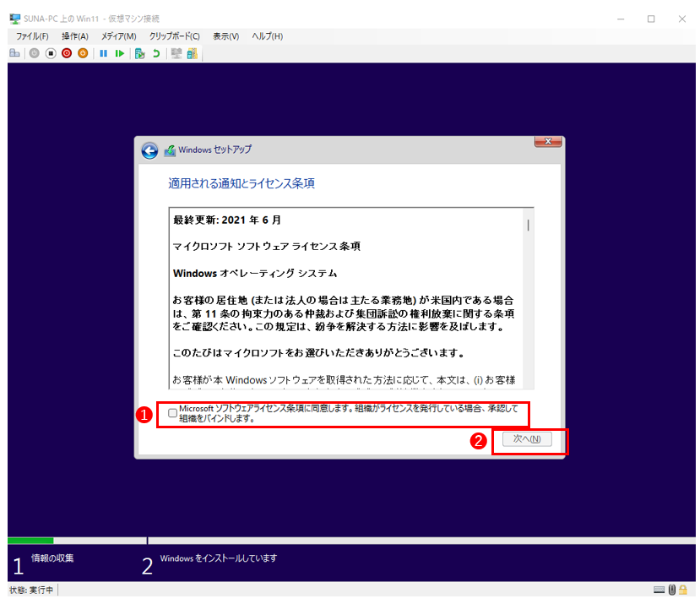Click the このたびはマイクロソフトをお選びいただき sentence
Viewport: 700px width, 604px height.
(318, 353)
